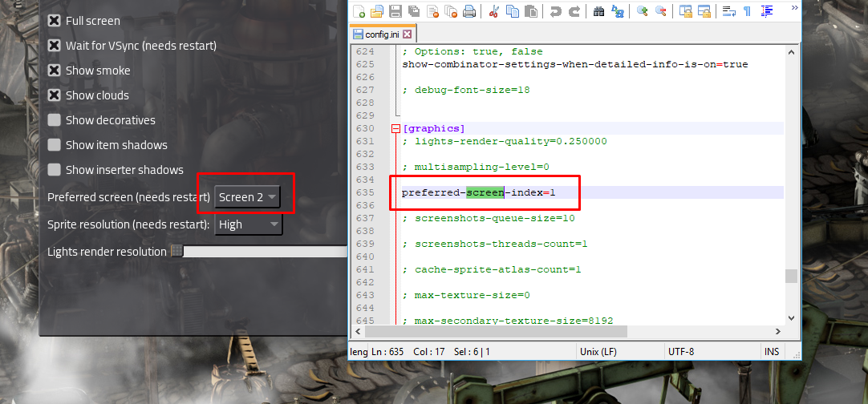Disable the Show clouds checkbox
Viewport: 868px width, 404px height.
pos(54,95)
